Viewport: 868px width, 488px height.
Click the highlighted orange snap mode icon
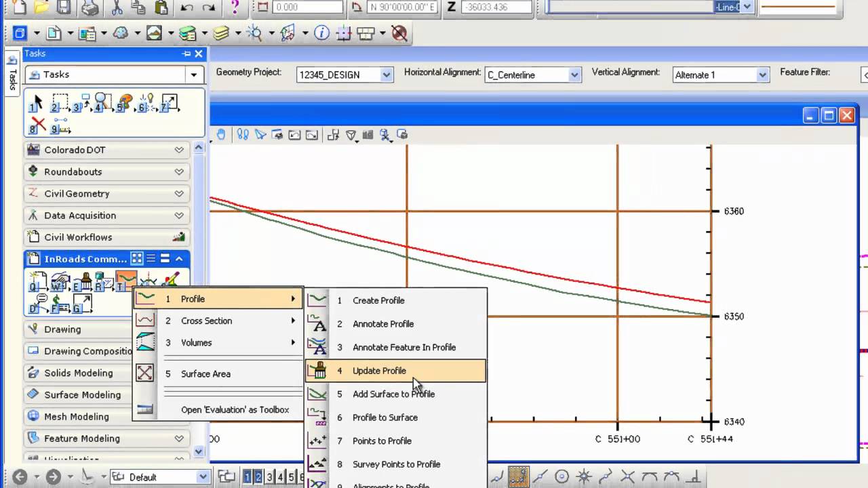pyautogui.click(x=519, y=477)
